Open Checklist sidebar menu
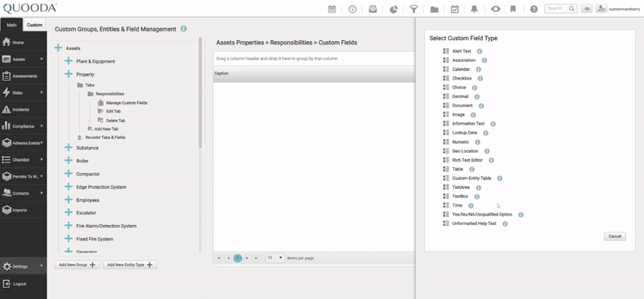 coord(23,160)
